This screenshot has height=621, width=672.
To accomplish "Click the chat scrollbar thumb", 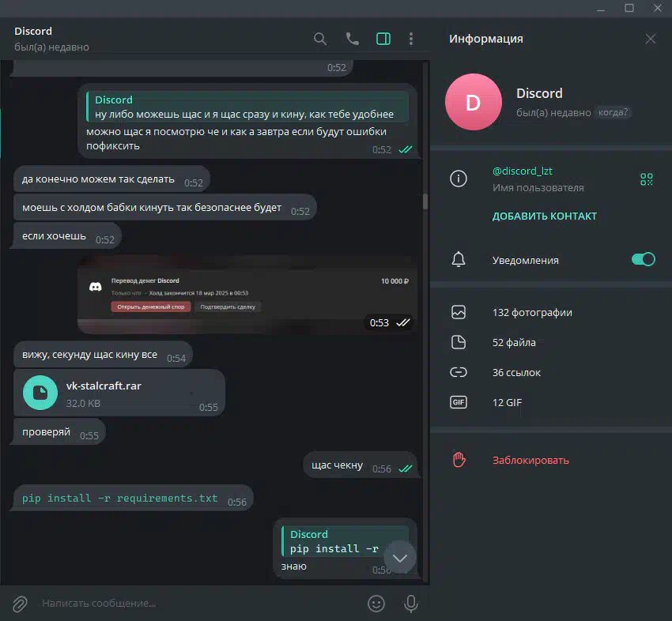I will click(425, 201).
